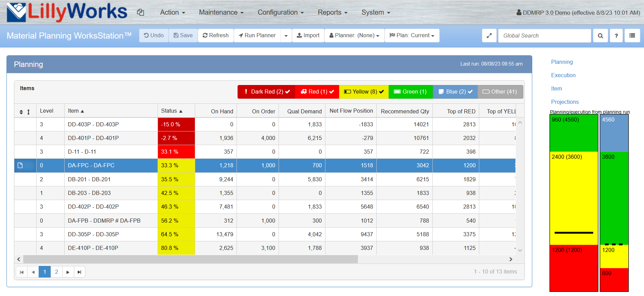Open the Execution sidebar link
This screenshot has height=296, width=644.
[563, 75]
